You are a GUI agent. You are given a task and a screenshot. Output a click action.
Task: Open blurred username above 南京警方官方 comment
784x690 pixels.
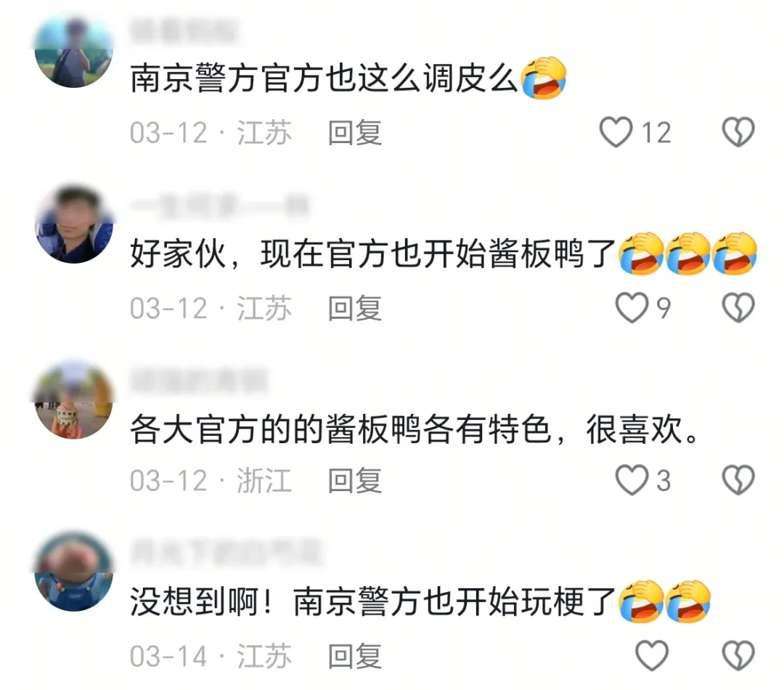[184, 30]
